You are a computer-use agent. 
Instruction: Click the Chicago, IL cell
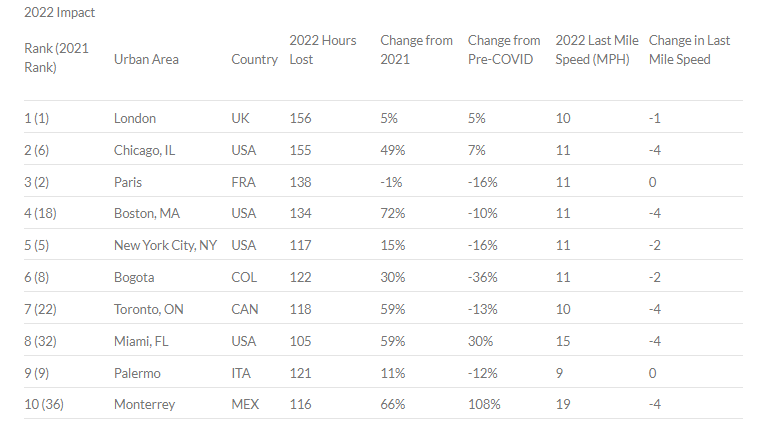(x=145, y=150)
